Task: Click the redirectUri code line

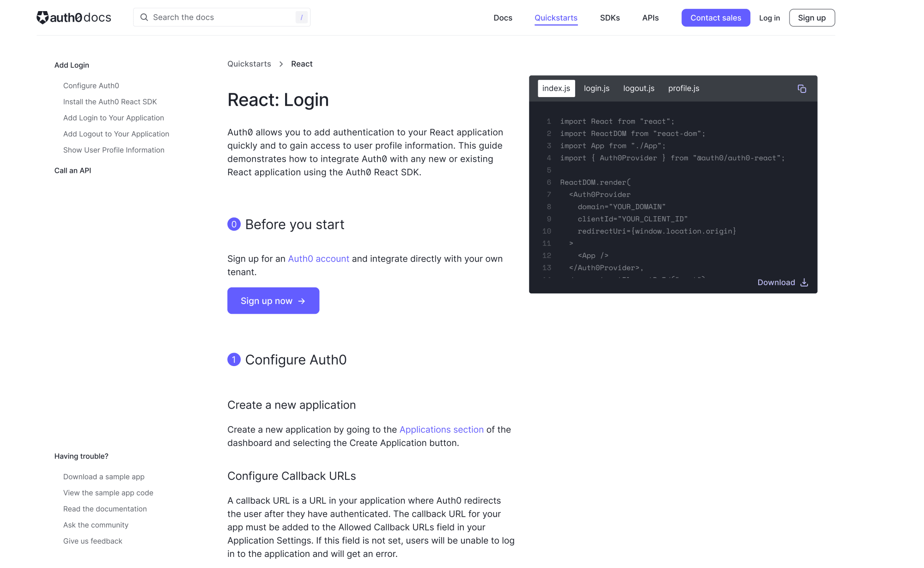Action: 657,231
